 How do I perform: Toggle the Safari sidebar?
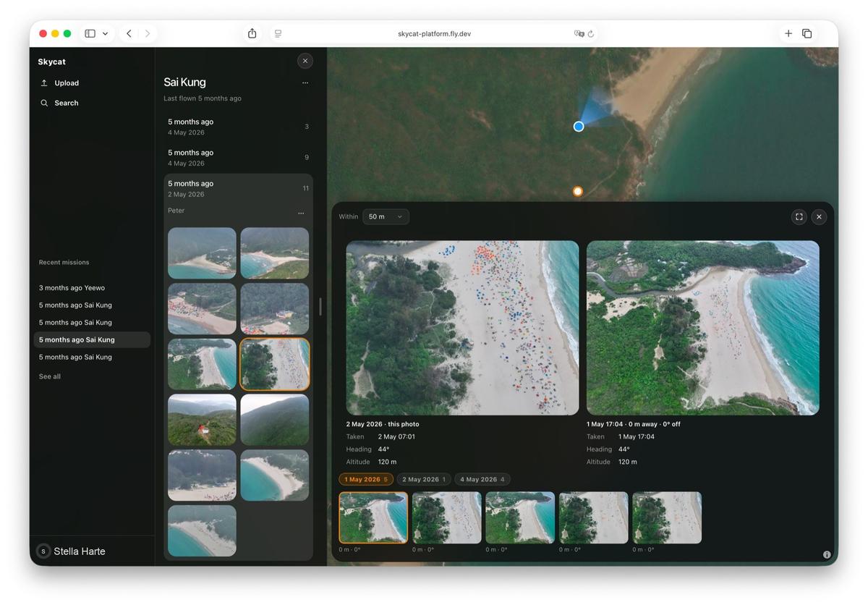[x=90, y=33]
